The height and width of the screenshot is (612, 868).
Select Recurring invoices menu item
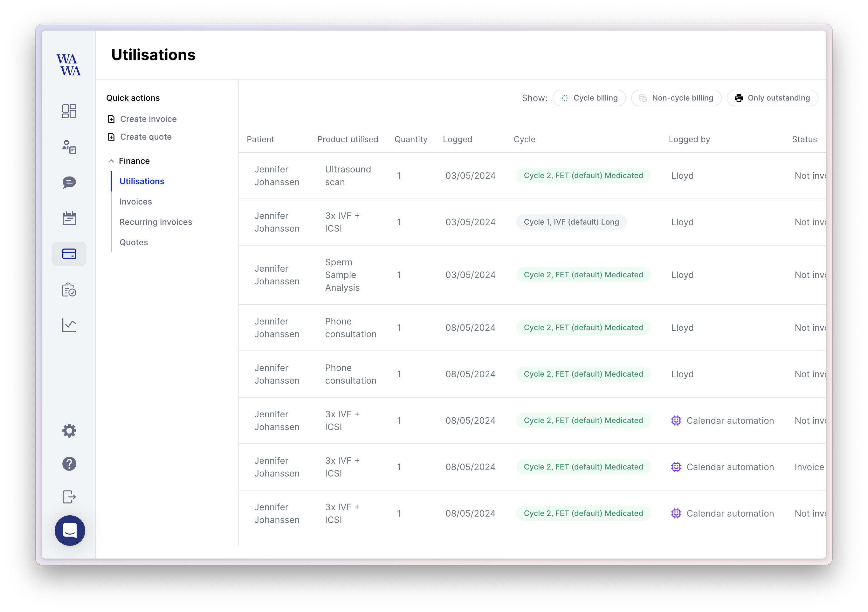(x=156, y=222)
